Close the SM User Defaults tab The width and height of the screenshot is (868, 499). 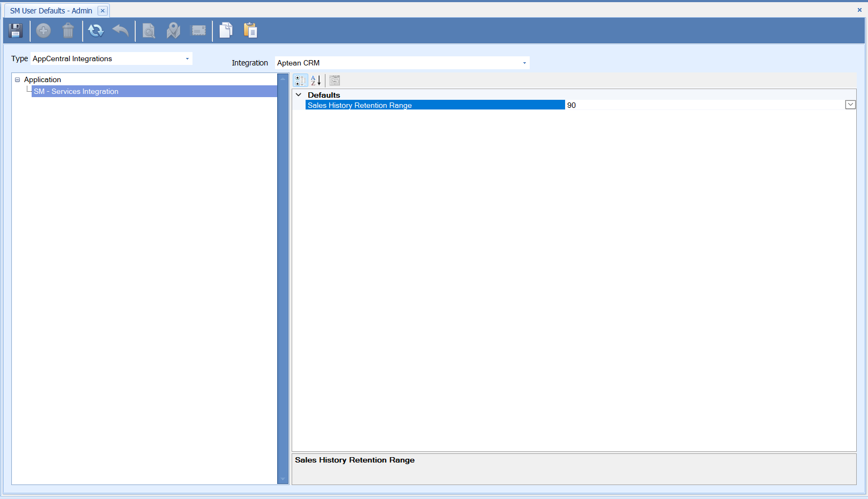[102, 11]
